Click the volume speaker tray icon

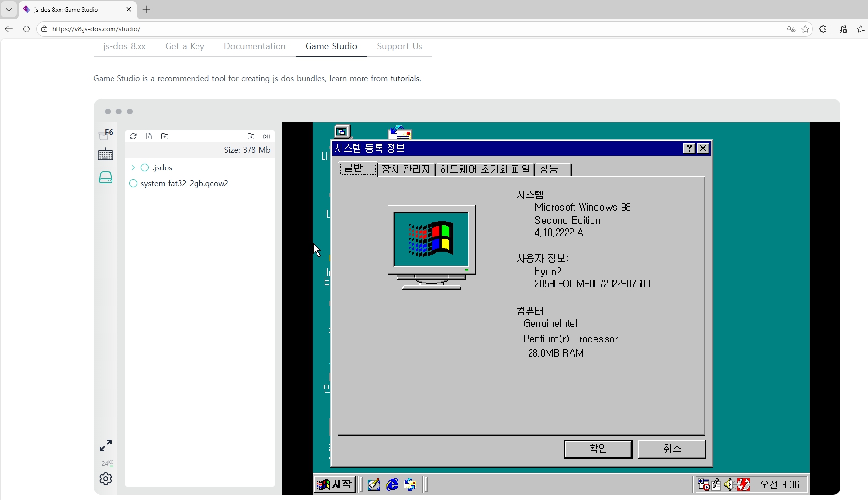click(x=729, y=485)
